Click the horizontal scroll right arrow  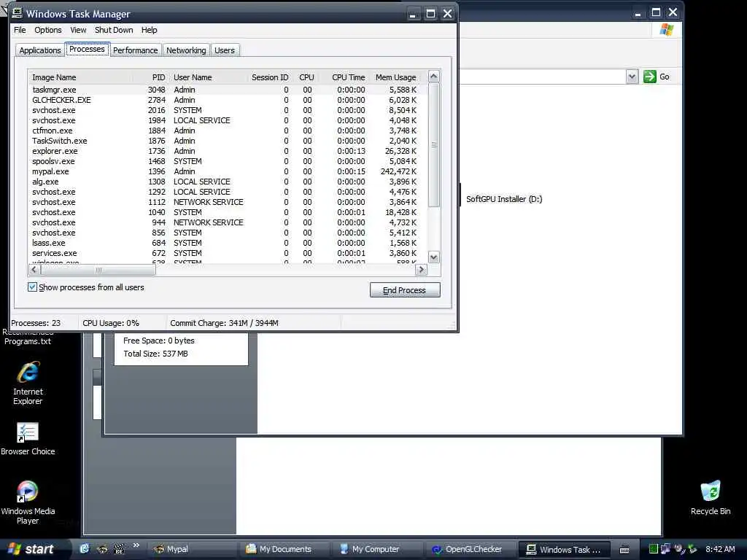click(x=421, y=270)
